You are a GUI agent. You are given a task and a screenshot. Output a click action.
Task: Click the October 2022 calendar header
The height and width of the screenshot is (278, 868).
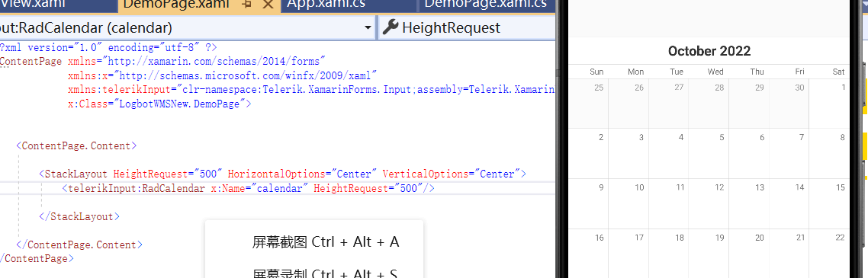[x=709, y=51]
